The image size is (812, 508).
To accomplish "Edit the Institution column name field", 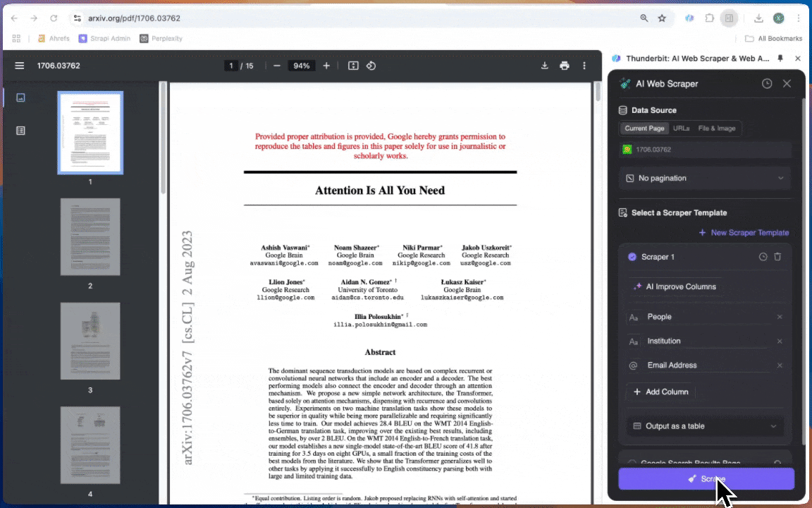I will coord(708,341).
